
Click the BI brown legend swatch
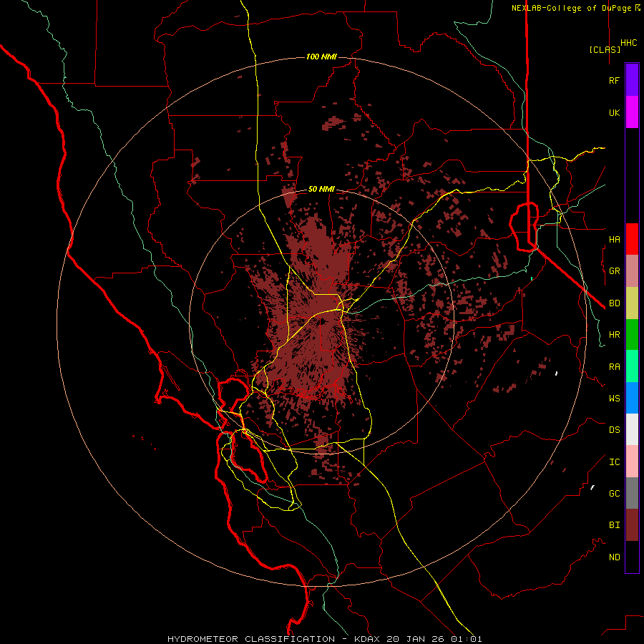[632, 525]
